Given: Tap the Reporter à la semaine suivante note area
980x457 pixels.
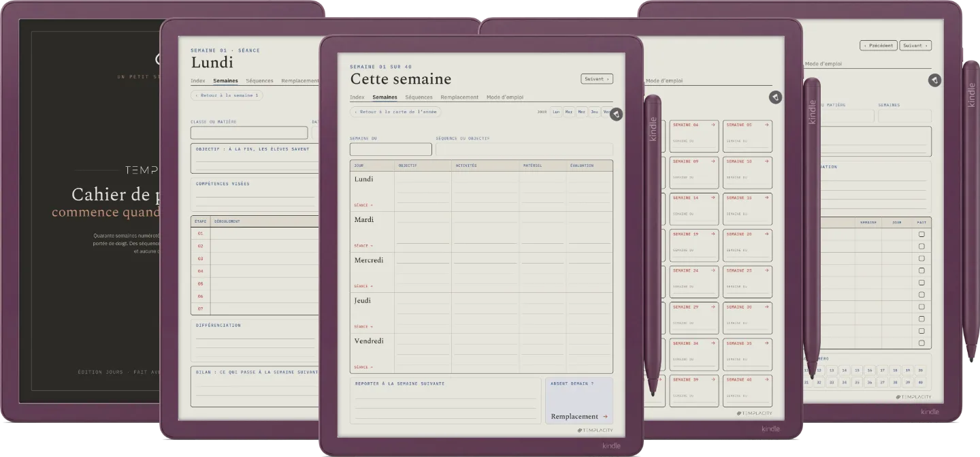Looking at the screenshot, I should pyautogui.click(x=445, y=401).
